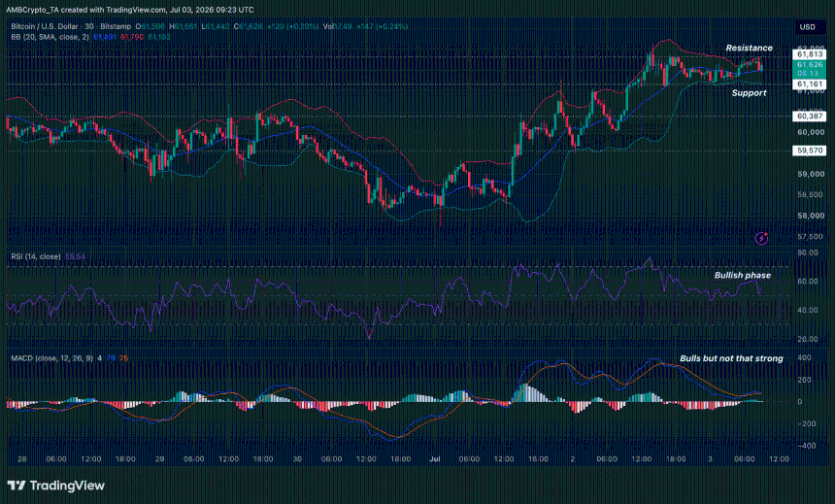The image size is (835, 504).
Task: Click the 60,387 price level label
Action: coord(810,116)
